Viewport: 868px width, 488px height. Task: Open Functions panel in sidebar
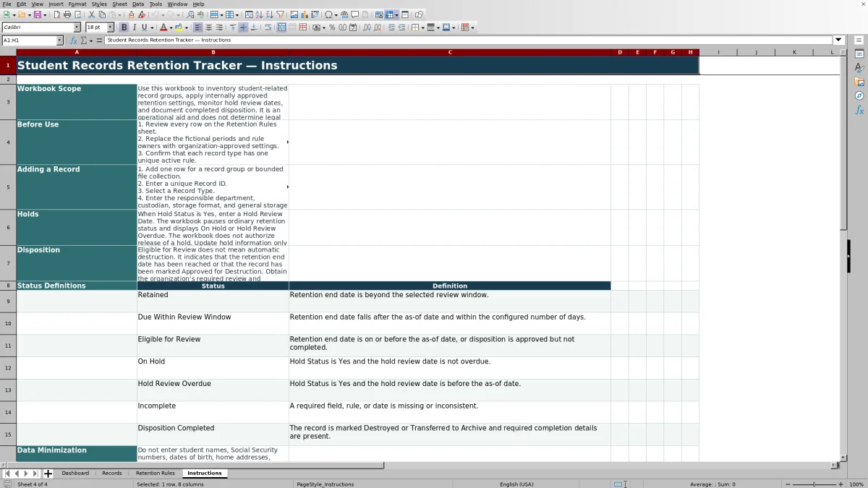[859, 110]
